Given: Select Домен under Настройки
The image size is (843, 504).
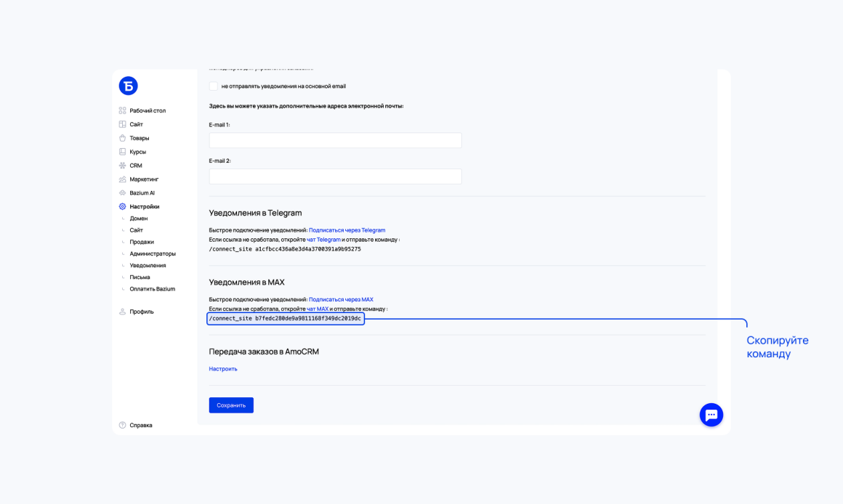Looking at the screenshot, I should (139, 219).
